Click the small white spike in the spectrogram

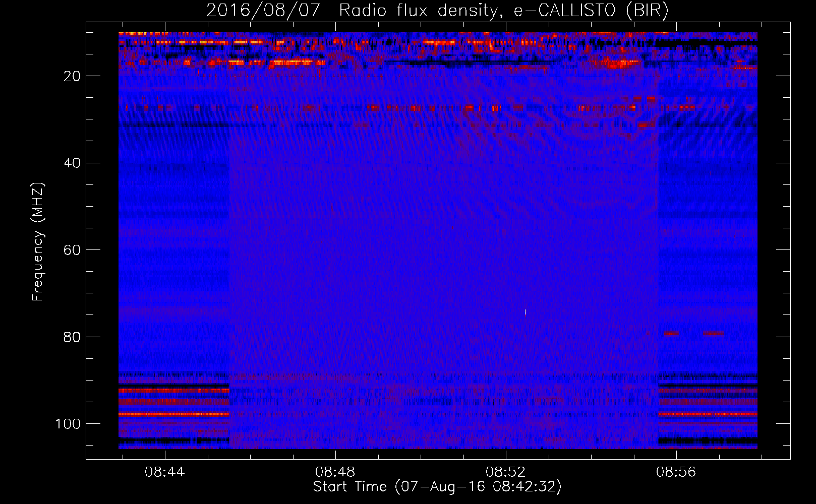click(x=525, y=312)
